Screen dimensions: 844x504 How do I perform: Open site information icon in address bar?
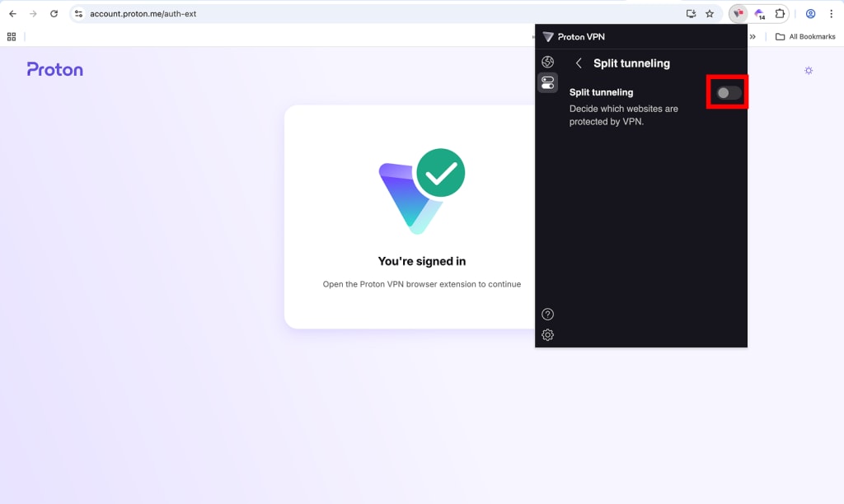[78, 14]
